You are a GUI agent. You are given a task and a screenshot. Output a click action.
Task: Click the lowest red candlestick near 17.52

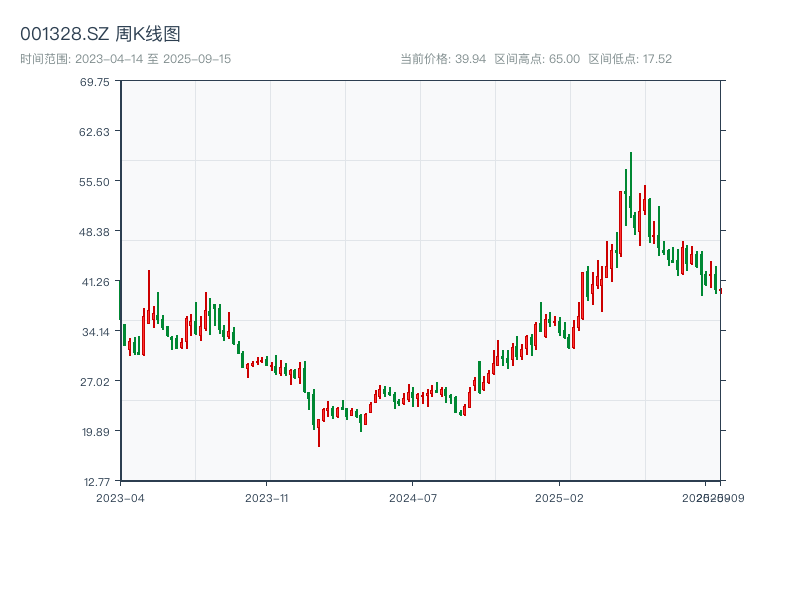319,433
